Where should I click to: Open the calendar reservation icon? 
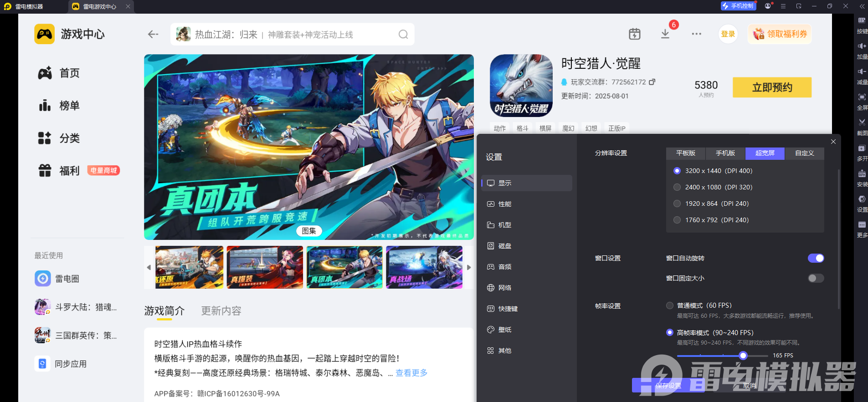coord(635,34)
